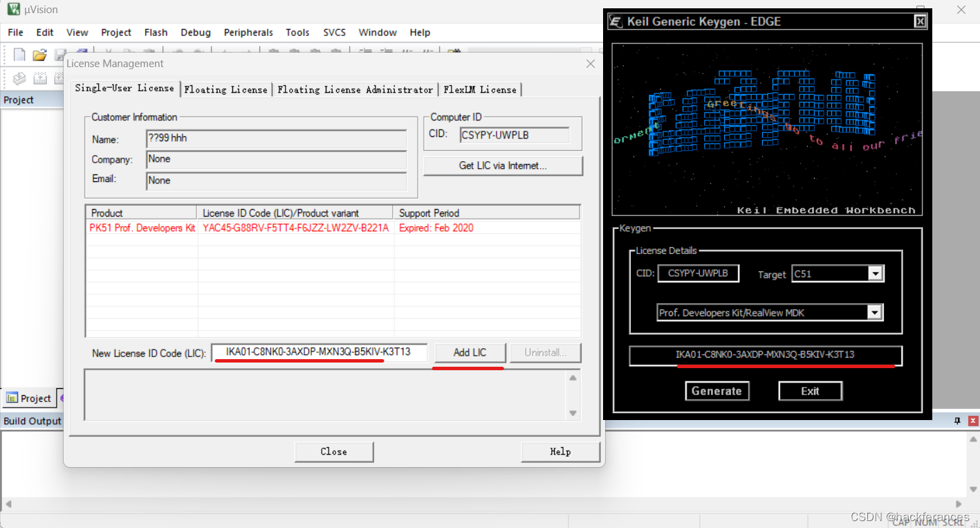
Task: Switch to Single-User License tab
Action: coord(124,88)
